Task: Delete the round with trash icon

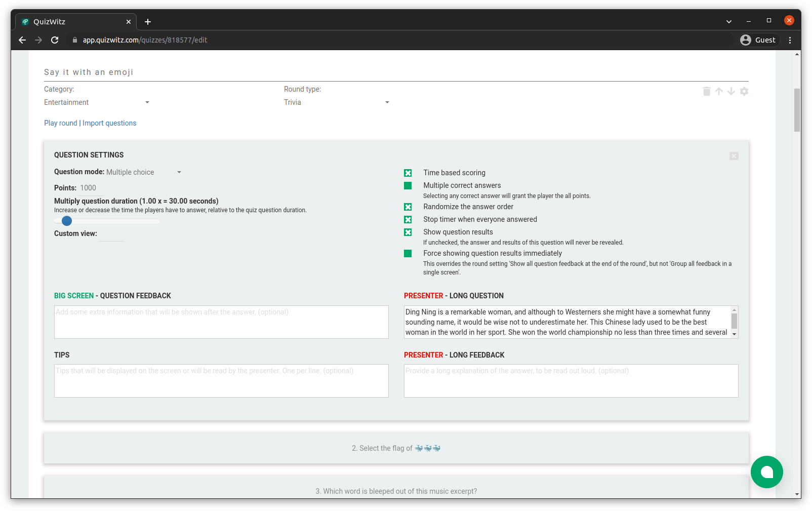Action: (x=707, y=91)
